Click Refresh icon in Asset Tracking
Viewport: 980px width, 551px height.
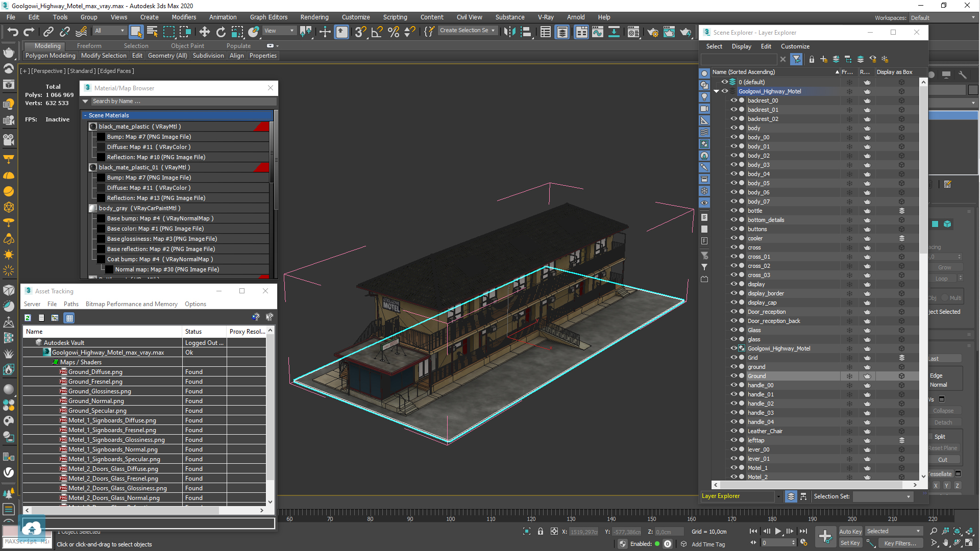pos(28,318)
